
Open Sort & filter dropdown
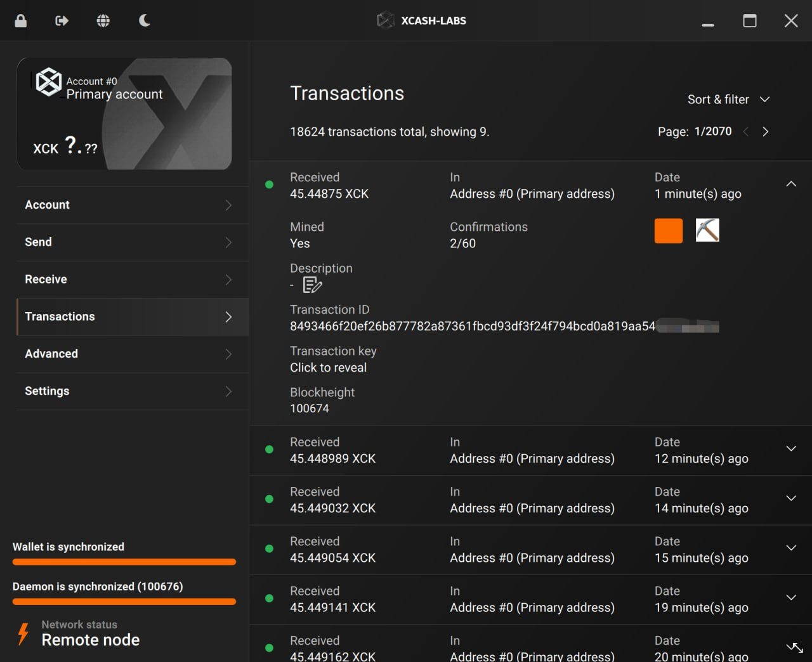pyautogui.click(x=728, y=100)
